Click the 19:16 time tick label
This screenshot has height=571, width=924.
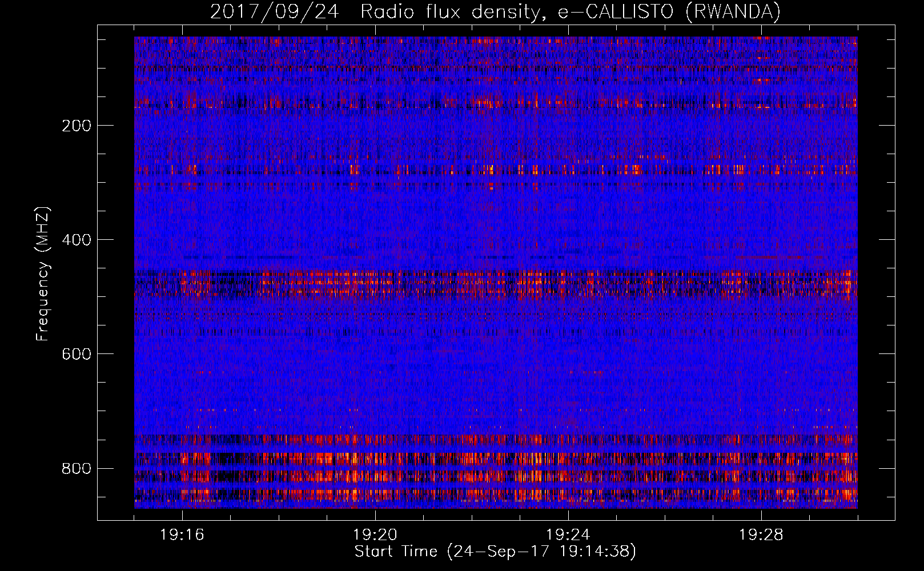(182, 535)
